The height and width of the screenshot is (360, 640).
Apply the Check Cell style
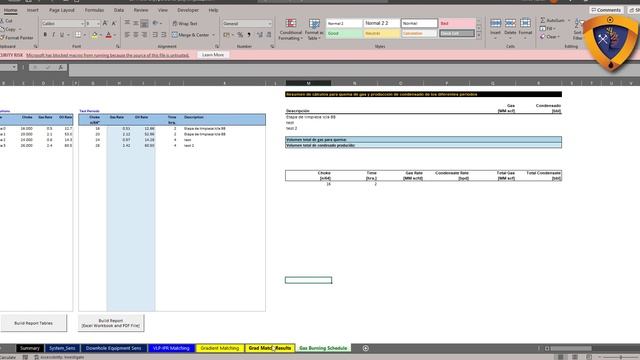coord(457,33)
